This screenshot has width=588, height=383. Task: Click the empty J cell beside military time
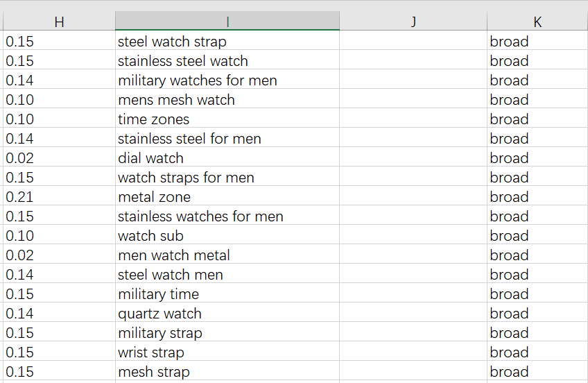coord(413,294)
